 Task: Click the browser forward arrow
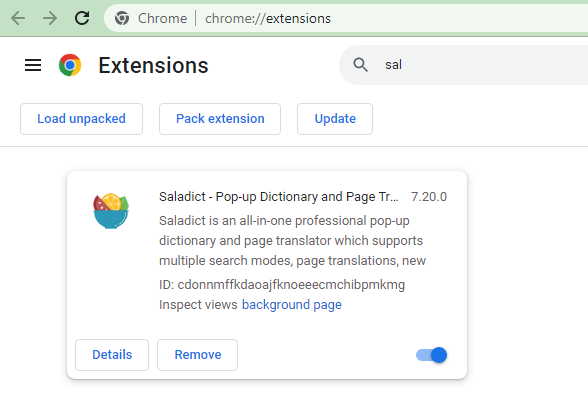(50, 18)
